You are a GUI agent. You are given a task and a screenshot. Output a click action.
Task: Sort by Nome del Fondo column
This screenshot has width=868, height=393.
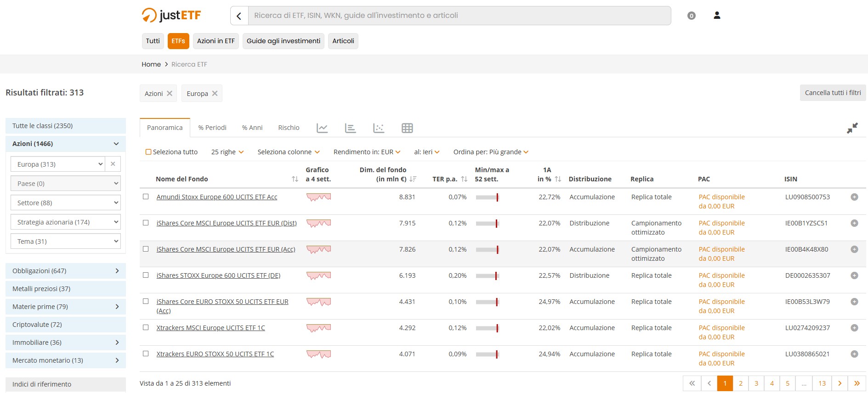[x=295, y=179]
